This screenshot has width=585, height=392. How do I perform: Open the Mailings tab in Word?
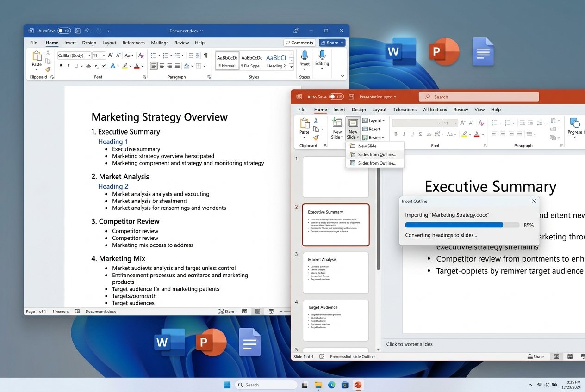[160, 43]
